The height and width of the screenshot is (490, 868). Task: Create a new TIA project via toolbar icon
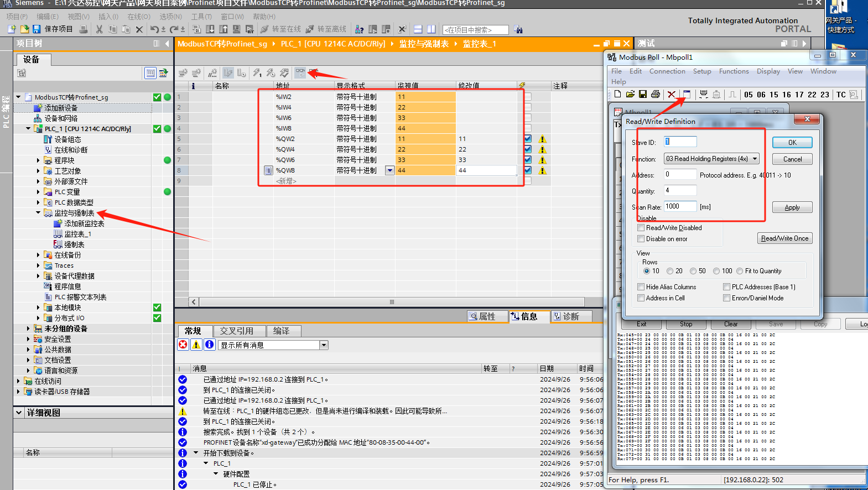12,29
